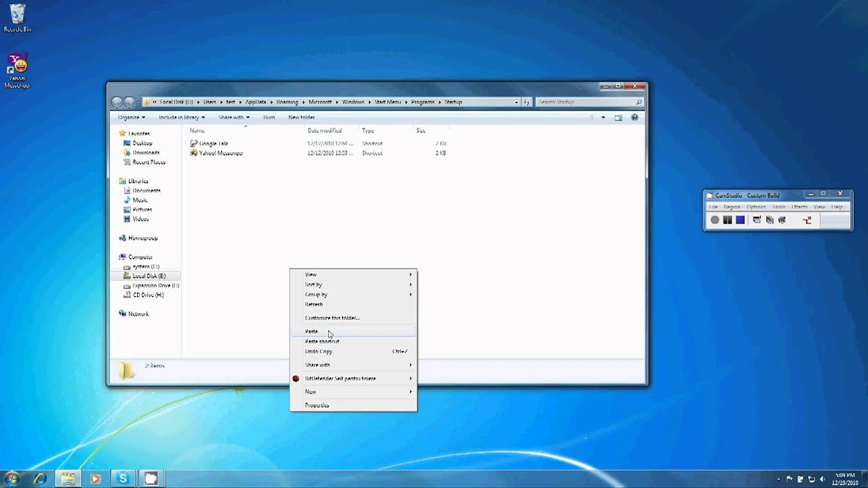
Task: Open Include in library dropdown
Action: click(x=182, y=117)
